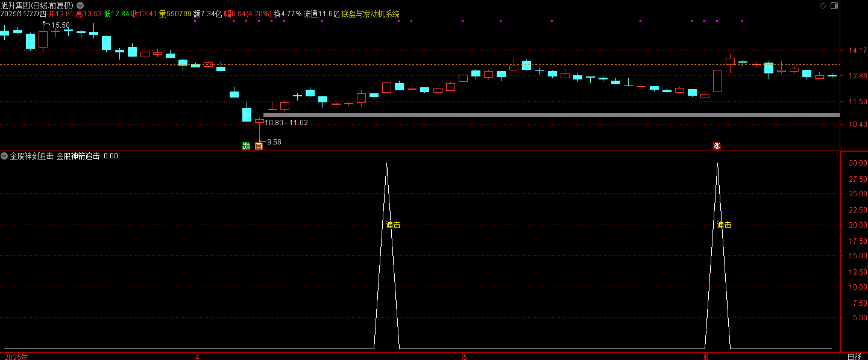Click the diamond marker icon at top right
The height and width of the screenshot is (360, 868).
[823, 5]
